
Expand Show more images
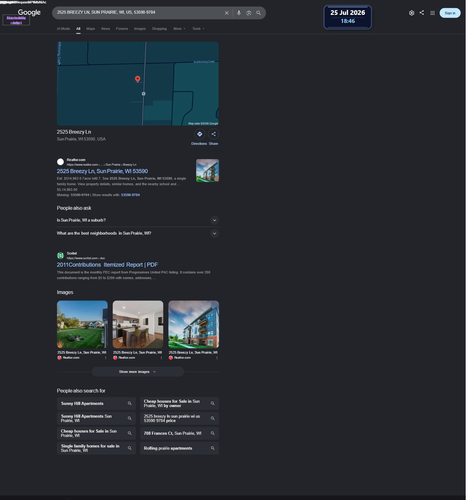pyautogui.click(x=138, y=372)
